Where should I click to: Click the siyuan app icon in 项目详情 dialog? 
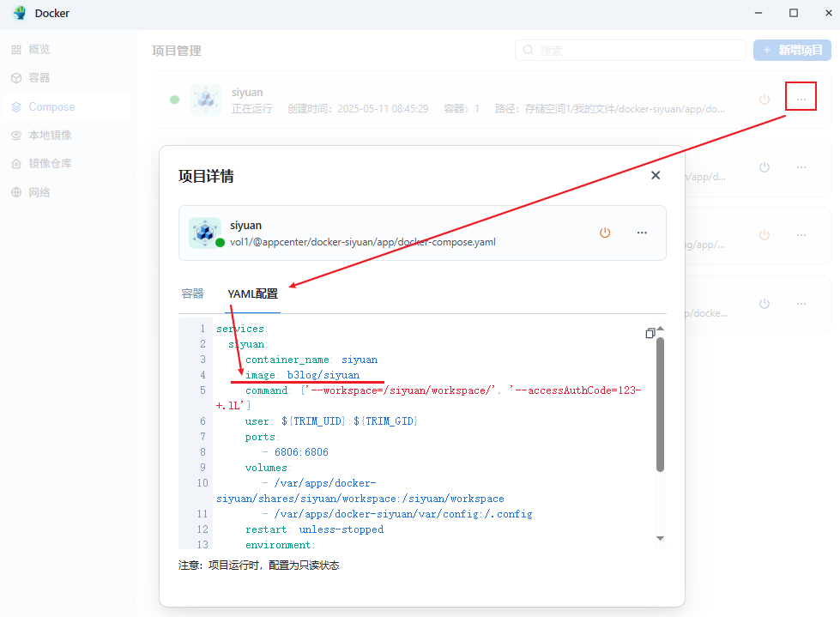click(x=205, y=233)
